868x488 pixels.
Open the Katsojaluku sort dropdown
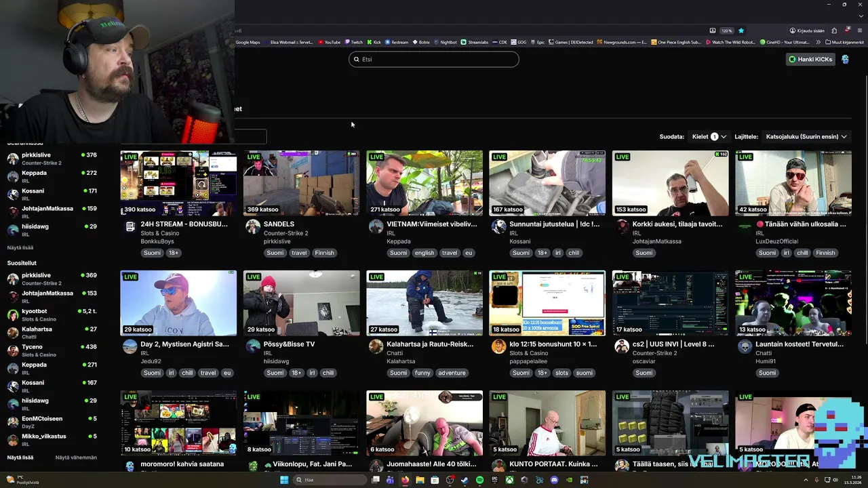(x=806, y=137)
